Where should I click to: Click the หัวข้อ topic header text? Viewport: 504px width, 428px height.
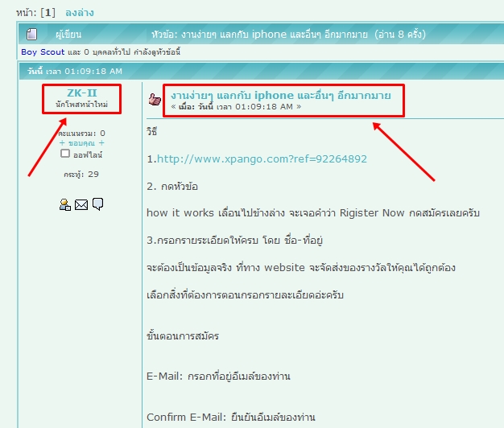click(288, 34)
